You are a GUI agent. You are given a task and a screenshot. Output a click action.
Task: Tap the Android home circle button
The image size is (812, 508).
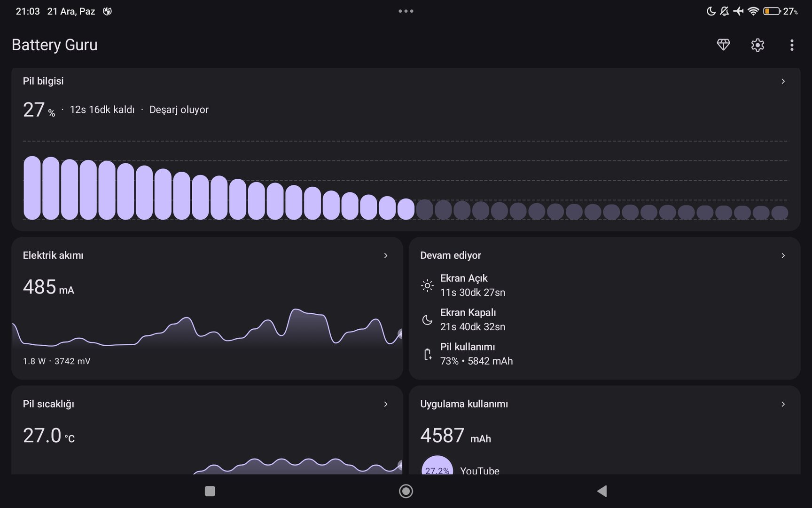click(x=406, y=491)
